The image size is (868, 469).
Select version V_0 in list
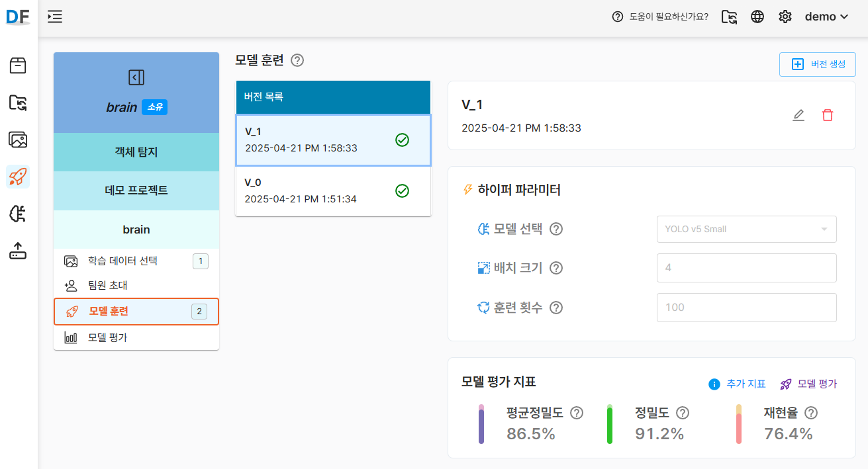[333, 191]
